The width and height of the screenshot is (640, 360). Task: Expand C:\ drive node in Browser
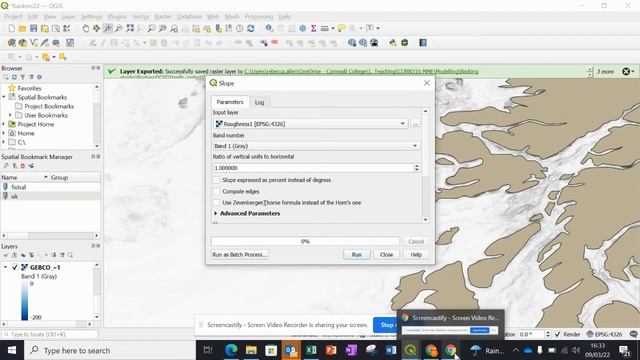click(x=4, y=142)
